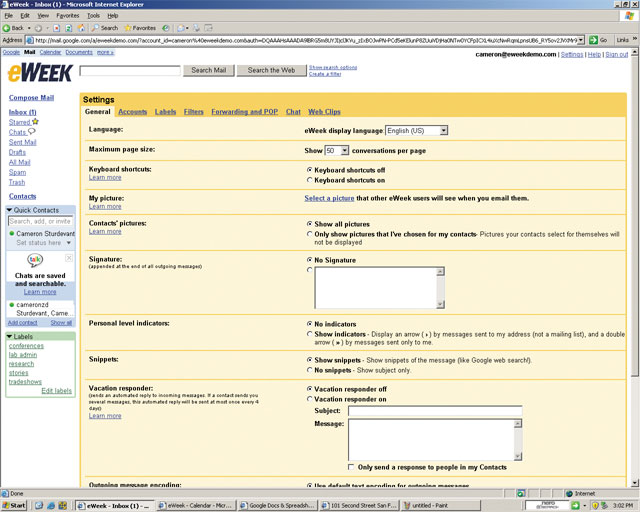Dismiss the Talk promo with its X
Screen dimensions: 640x512
click(x=69, y=258)
